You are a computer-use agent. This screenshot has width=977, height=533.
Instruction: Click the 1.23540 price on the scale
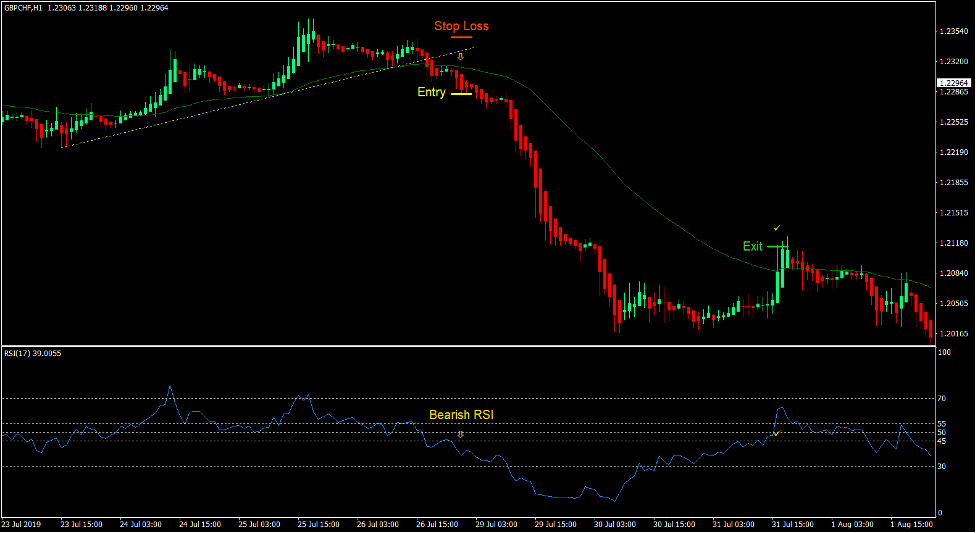click(954, 32)
